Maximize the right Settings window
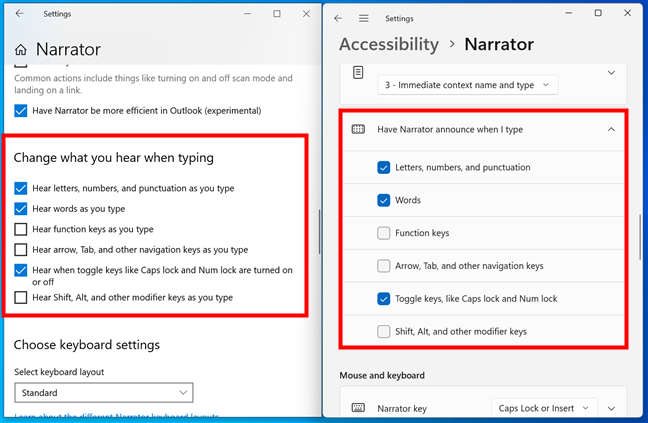648x423 pixels. point(598,13)
